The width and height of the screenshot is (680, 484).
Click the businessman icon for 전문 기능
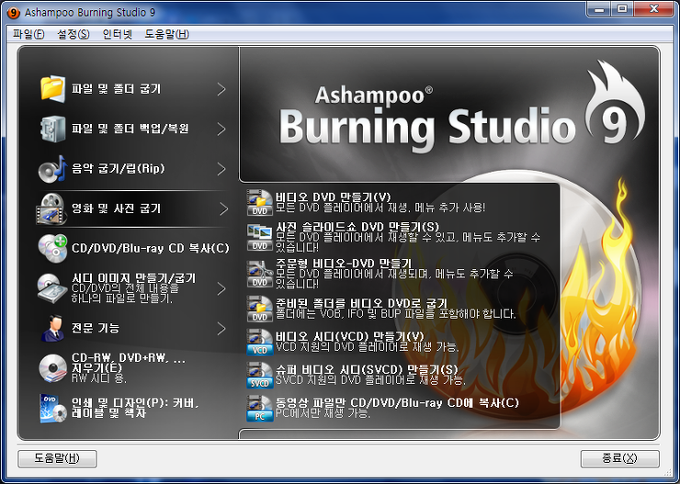(52, 328)
